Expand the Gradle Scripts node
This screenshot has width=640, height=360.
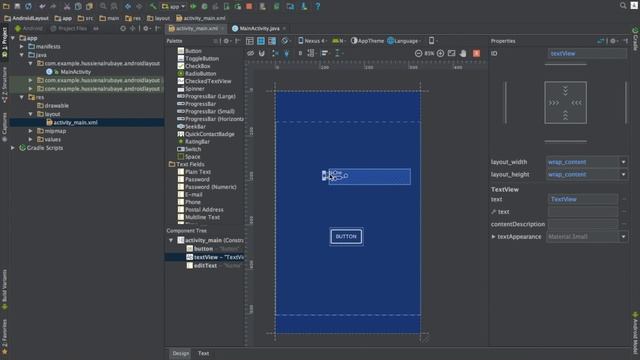coord(13,148)
